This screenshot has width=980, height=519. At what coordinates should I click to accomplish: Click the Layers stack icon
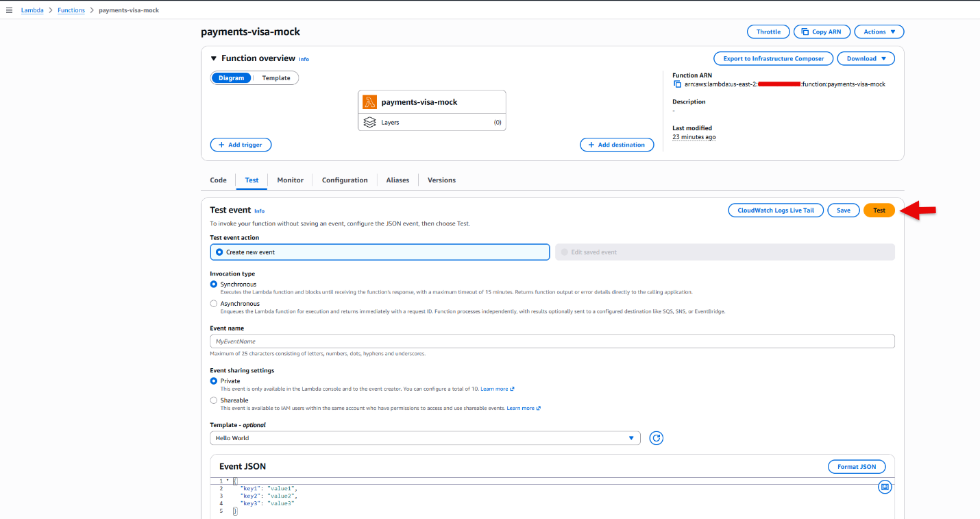click(370, 122)
